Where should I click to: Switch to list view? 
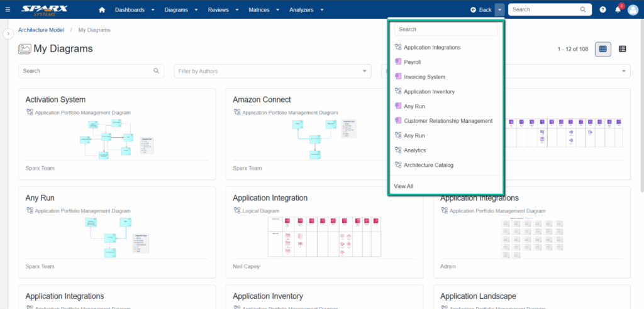tap(622, 49)
